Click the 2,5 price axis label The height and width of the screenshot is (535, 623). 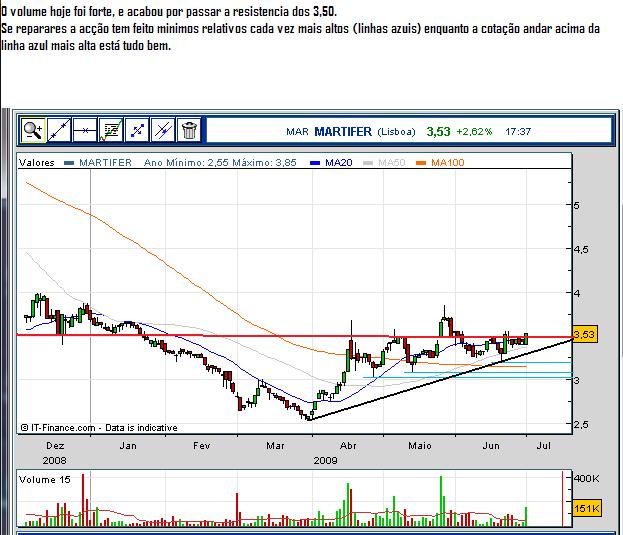pyautogui.click(x=580, y=425)
